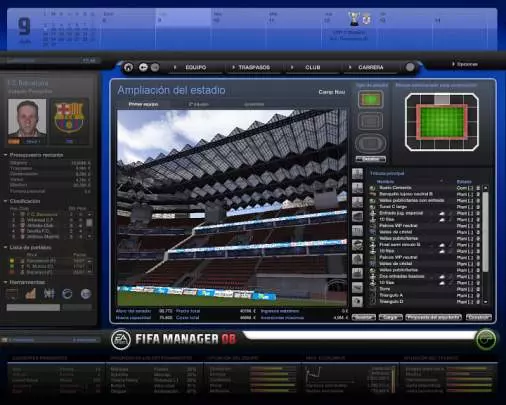Sort the module list by Nombre header
This screenshot has height=405, width=506.
click(x=385, y=182)
